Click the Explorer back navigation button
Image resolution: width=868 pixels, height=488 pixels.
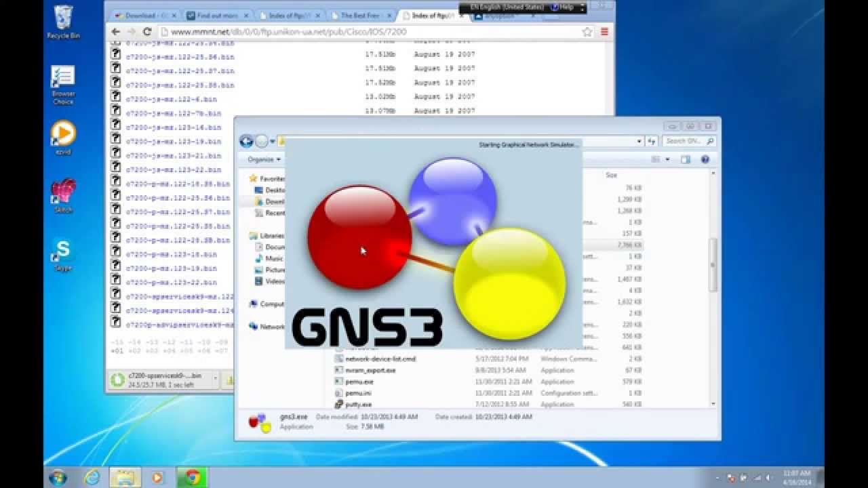(246, 141)
